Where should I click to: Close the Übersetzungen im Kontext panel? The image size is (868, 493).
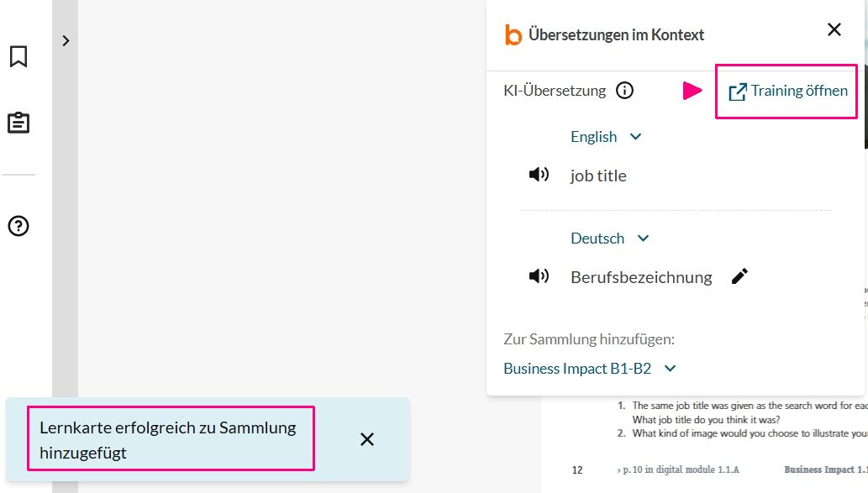(834, 30)
